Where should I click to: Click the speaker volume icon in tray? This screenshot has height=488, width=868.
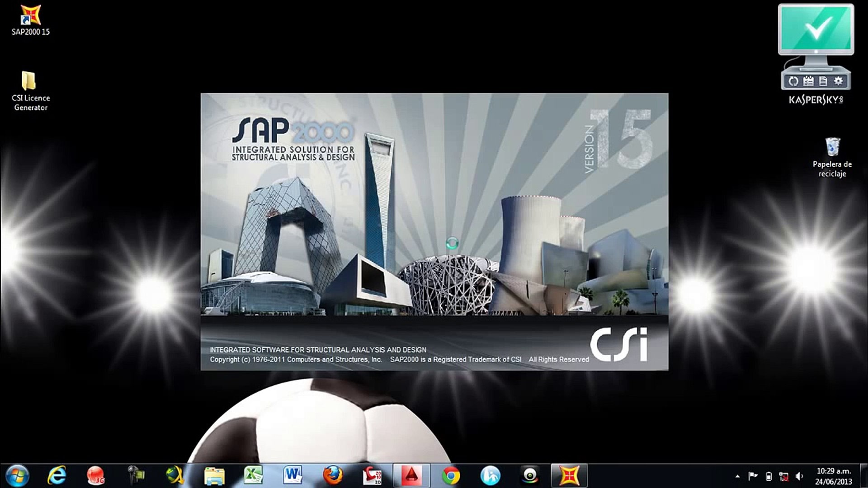(x=799, y=476)
